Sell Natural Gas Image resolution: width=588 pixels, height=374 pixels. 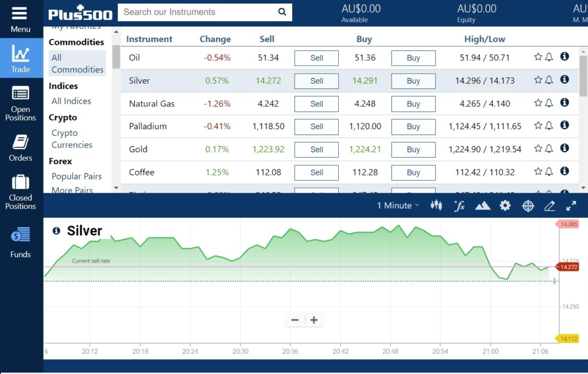(316, 104)
